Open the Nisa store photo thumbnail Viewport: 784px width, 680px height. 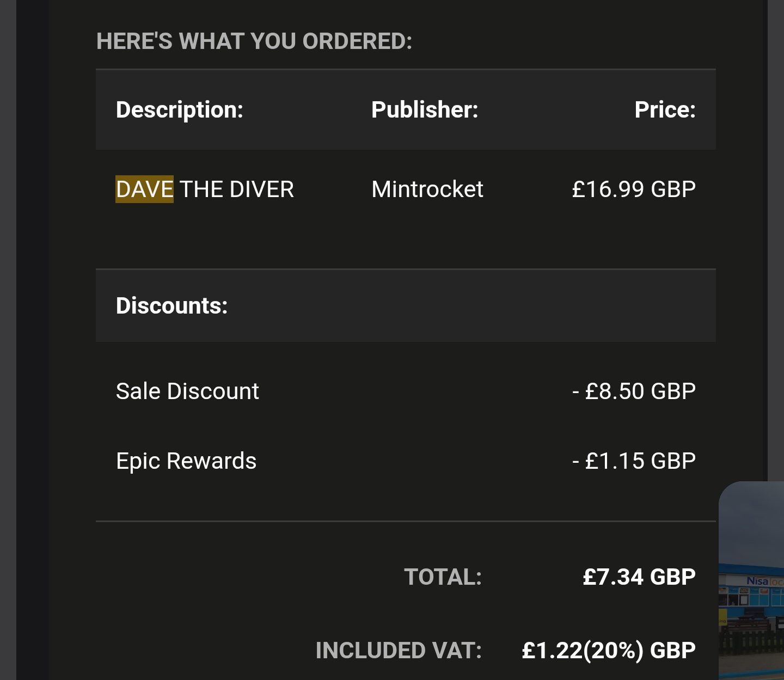coord(751,580)
